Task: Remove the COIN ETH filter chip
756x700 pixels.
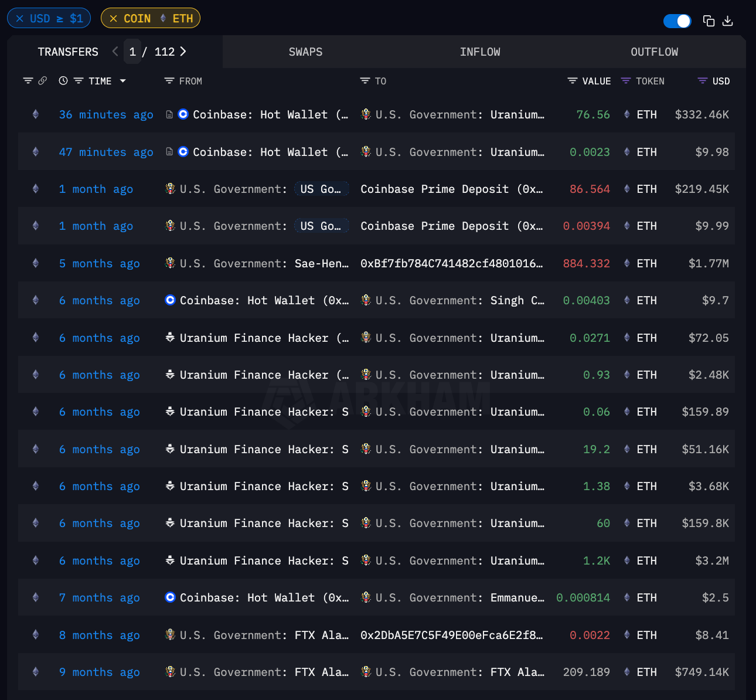Action: click(114, 18)
